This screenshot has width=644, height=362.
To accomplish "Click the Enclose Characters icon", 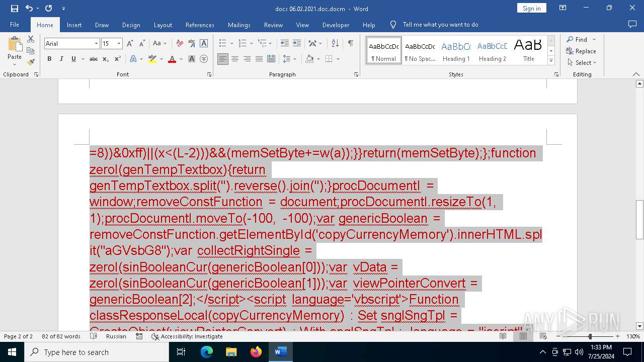I will (x=204, y=59).
